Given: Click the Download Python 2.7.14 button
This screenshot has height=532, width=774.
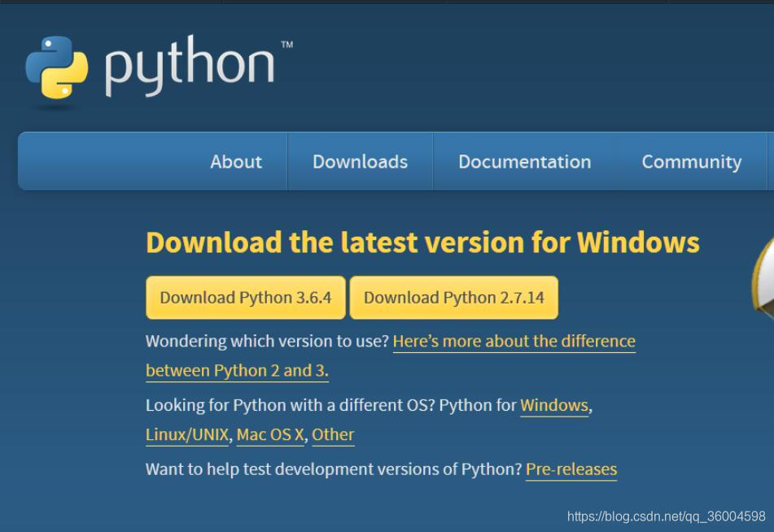Looking at the screenshot, I should point(454,298).
